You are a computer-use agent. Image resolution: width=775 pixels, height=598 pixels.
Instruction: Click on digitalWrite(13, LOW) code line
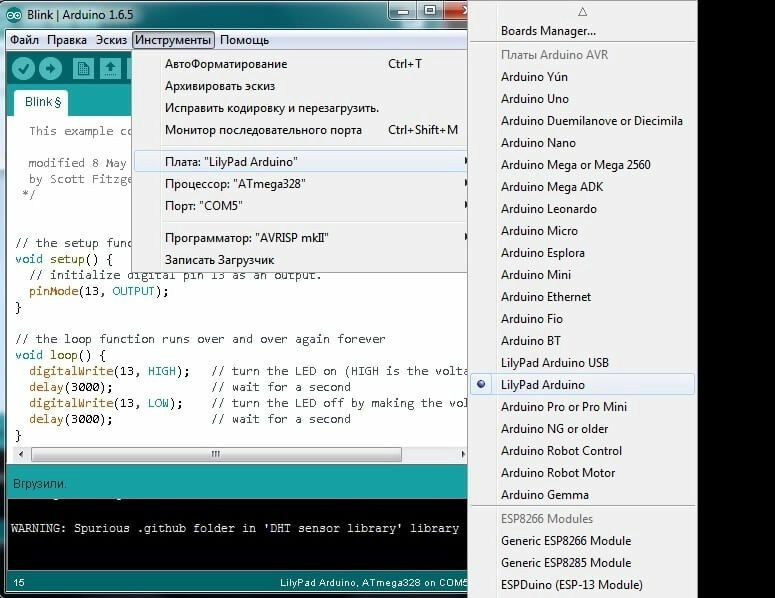pyautogui.click(x=105, y=403)
